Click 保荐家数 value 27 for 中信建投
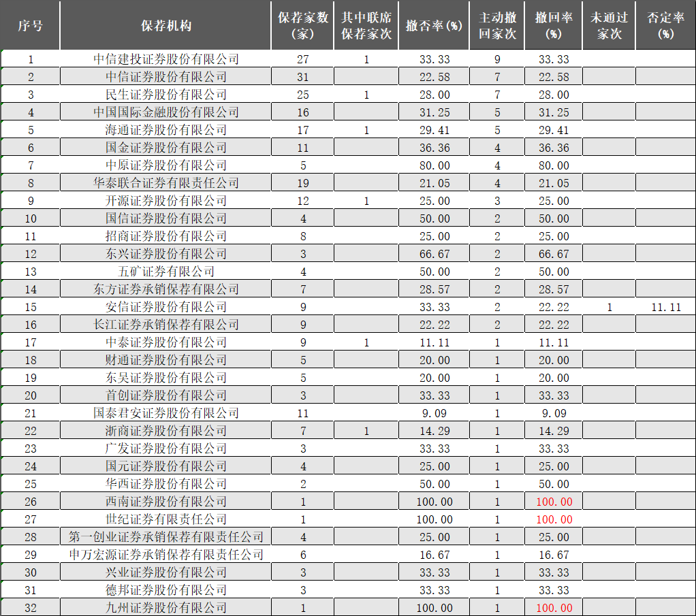The height and width of the screenshot is (616, 696). [303, 59]
